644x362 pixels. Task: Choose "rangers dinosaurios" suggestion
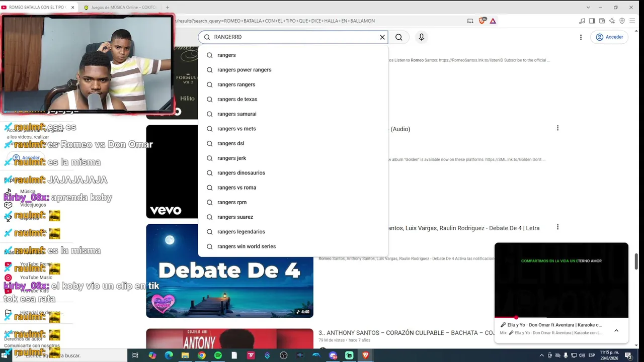pyautogui.click(x=293, y=172)
